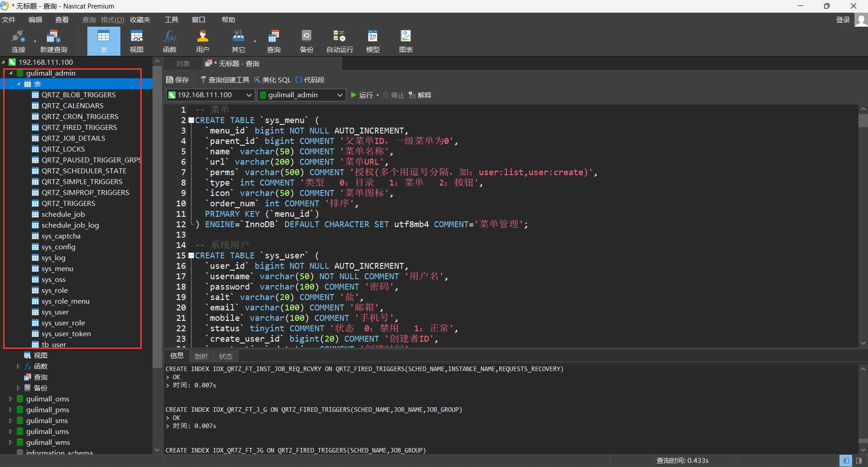The height and width of the screenshot is (467, 868).
Task: Toggle the right pane layout button in status bar
Action: [858, 461]
